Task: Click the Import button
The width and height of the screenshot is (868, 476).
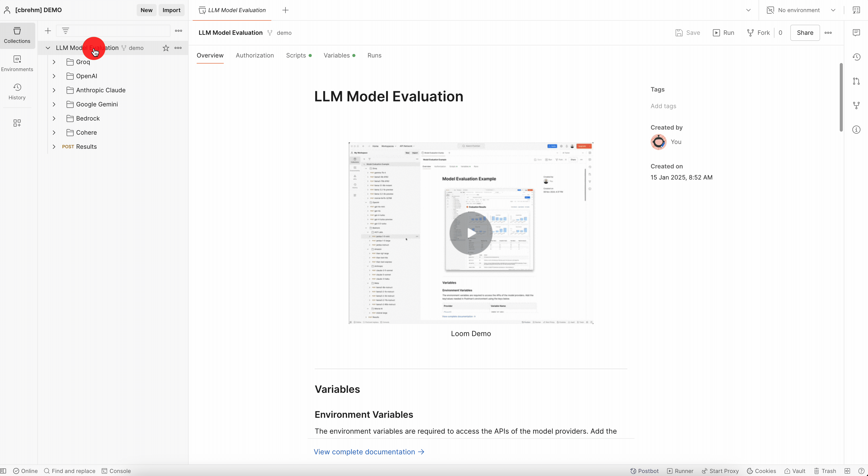Action: [171, 10]
